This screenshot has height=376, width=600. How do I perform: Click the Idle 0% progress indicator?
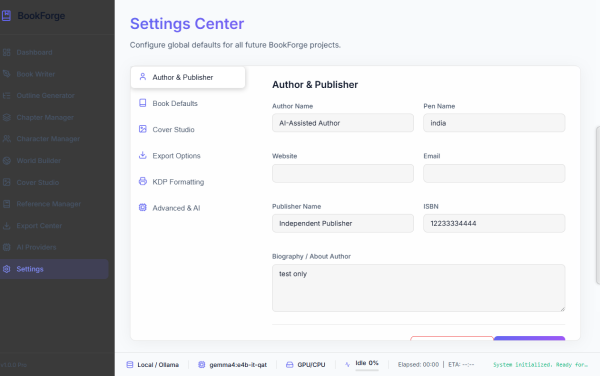coord(367,365)
